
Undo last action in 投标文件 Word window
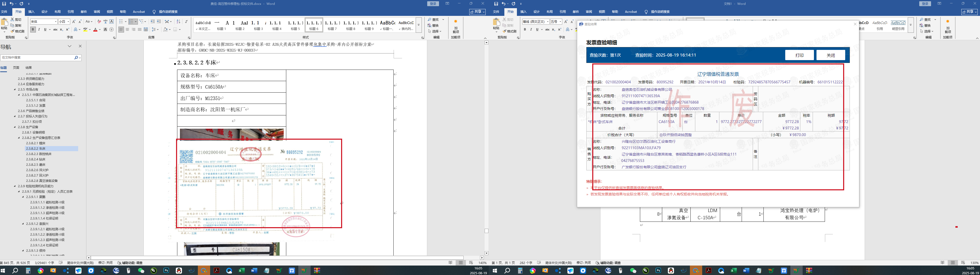(x=12, y=4)
